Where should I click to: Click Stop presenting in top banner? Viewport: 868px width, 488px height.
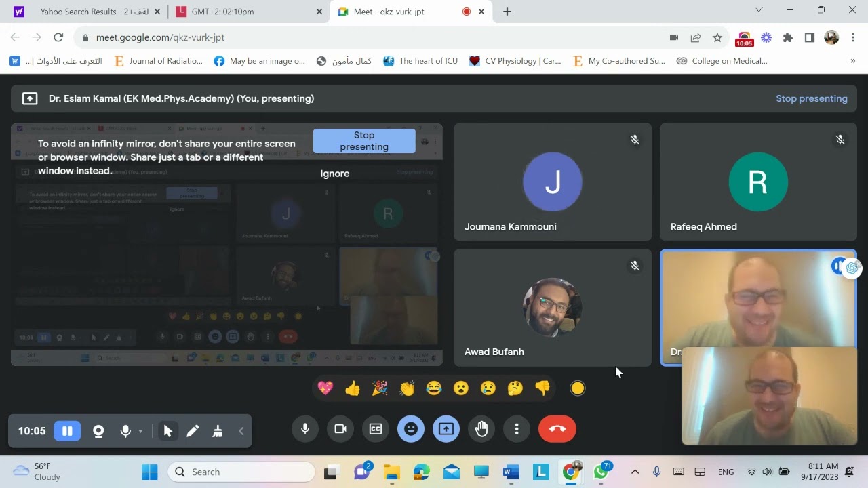click(x=812, y=98)
